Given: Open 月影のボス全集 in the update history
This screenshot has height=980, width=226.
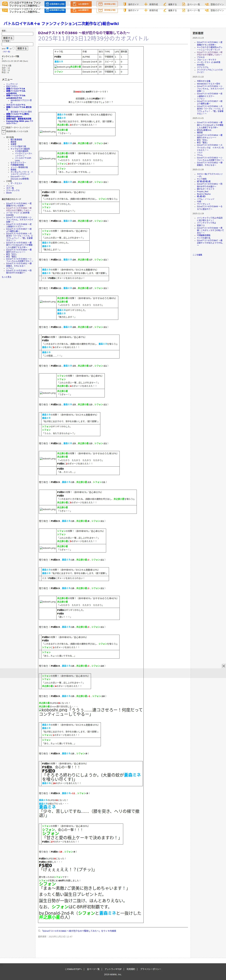Looking at the screenshot, I should pyautogui.click(x=203, y=81).
